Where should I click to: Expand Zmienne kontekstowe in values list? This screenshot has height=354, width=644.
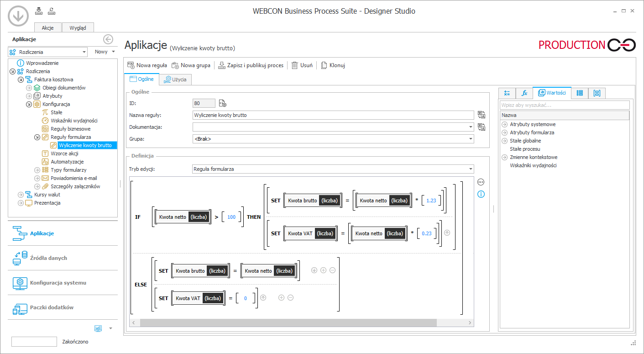click(504, 157)
